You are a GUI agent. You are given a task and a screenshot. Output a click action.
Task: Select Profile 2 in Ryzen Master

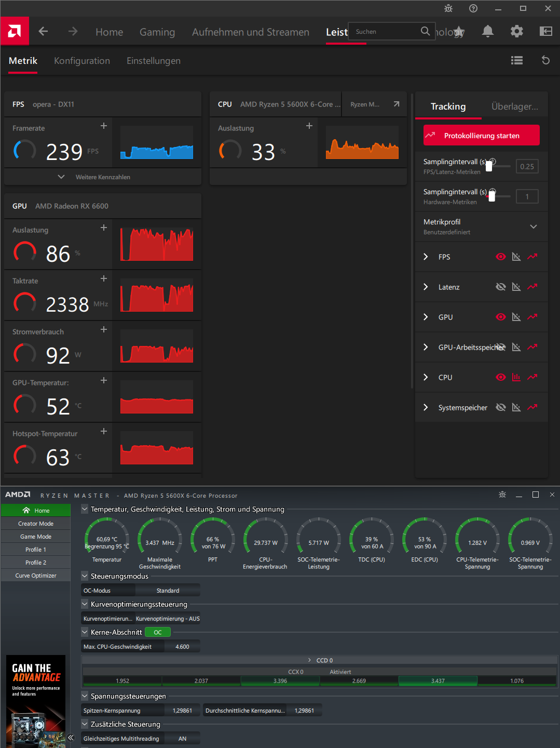click(36, 563)
